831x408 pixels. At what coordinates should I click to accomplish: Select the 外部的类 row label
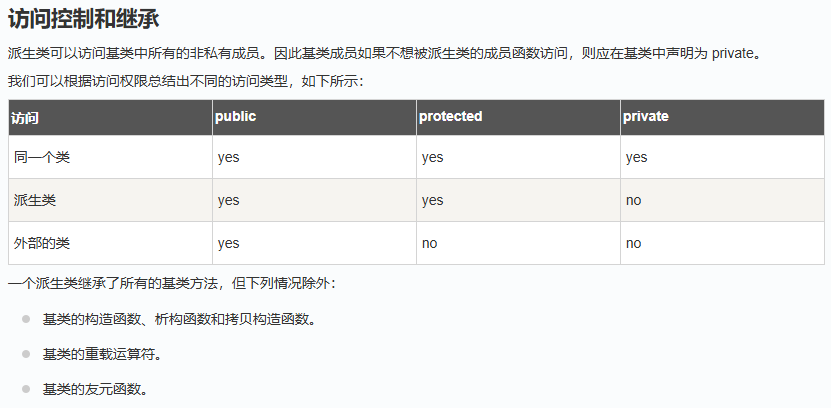pyautogui.click(x=42, y=243)
